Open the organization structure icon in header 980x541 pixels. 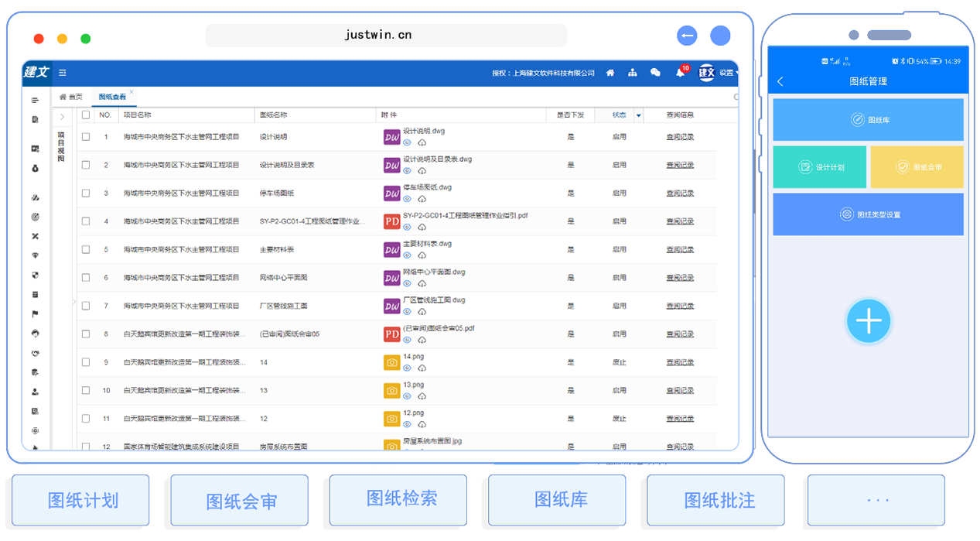pyautogui.click(x=633, y=73)
